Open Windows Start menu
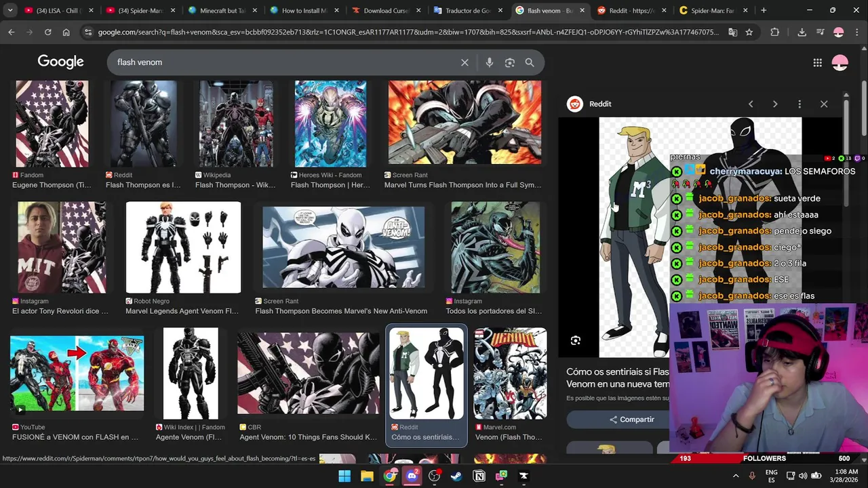 coord(344,476)
